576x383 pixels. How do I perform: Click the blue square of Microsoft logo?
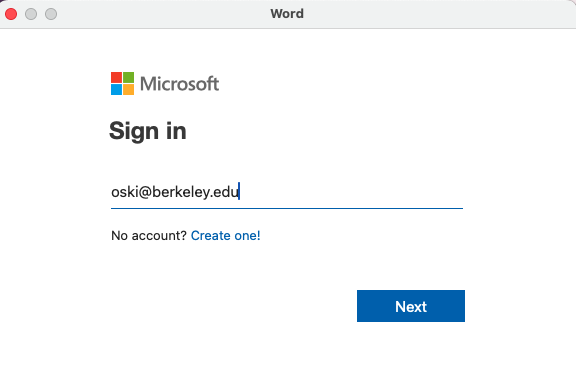pyautogui.click(x=116, y=90)
